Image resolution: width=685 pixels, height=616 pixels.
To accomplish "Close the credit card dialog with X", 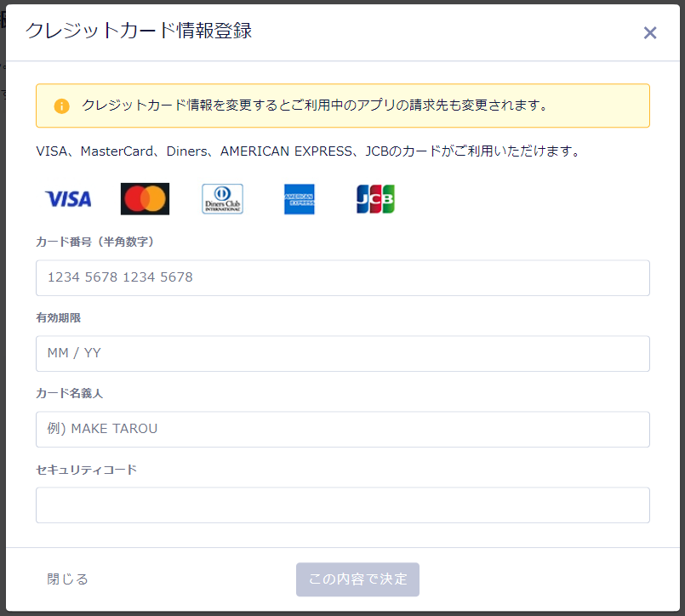I will [x=649, y=33].
